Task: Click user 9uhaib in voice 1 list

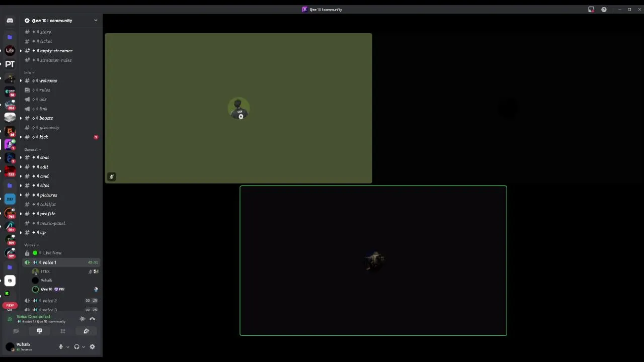Action: pyautogui.click(x=65, y=280)
